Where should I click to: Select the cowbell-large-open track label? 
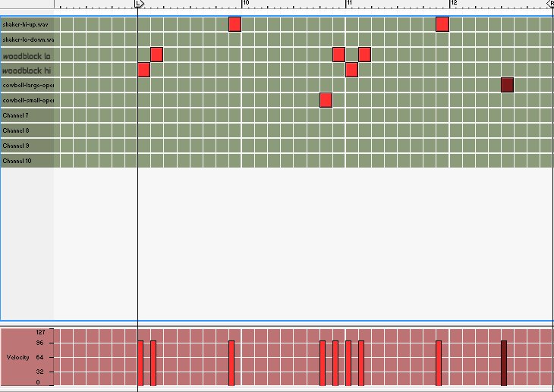pos(28,85)
